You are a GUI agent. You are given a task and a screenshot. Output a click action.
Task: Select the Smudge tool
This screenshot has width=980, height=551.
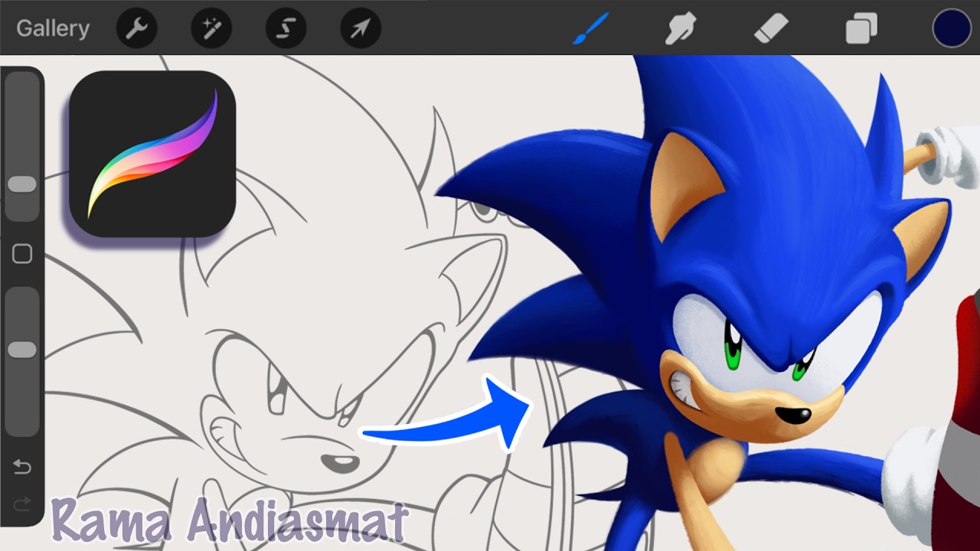click(x=680, y=29)
